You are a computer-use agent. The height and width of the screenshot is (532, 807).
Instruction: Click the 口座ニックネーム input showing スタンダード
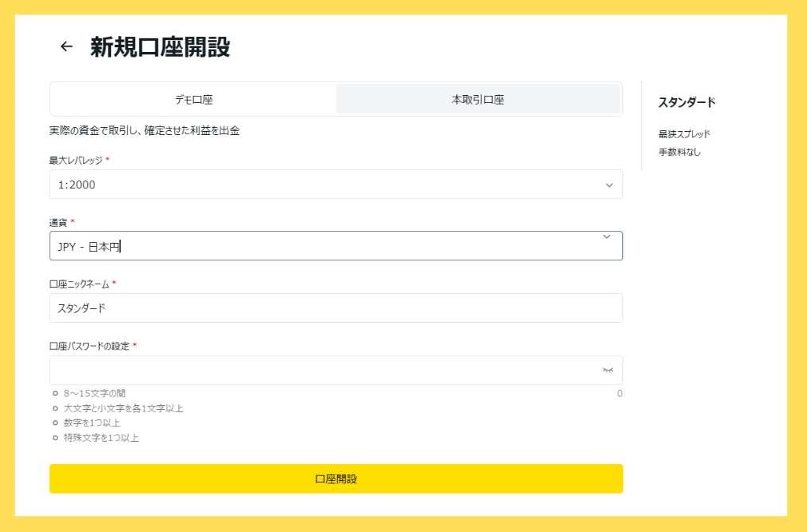tap(336, 308)
